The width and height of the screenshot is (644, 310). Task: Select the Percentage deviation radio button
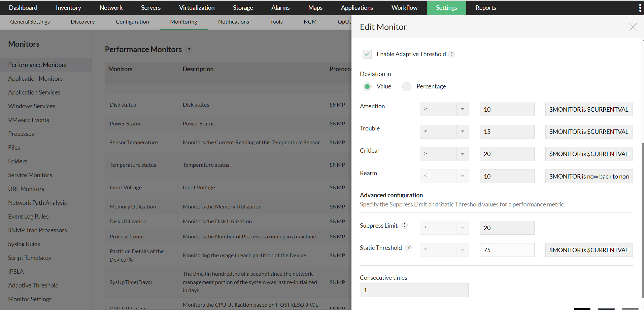407,86
